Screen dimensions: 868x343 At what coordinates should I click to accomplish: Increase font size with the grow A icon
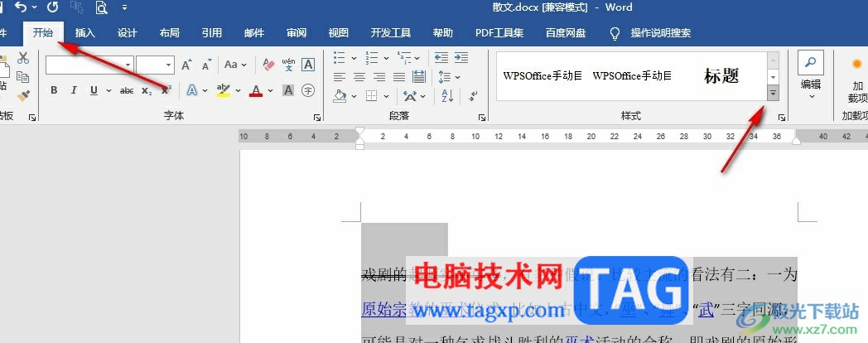click(x=187, y=65)
